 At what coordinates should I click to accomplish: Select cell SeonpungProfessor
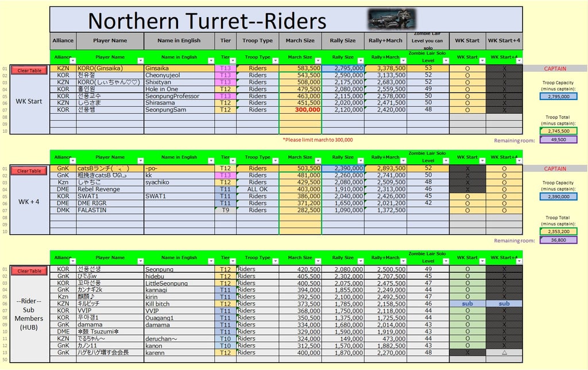coord(179,96)
